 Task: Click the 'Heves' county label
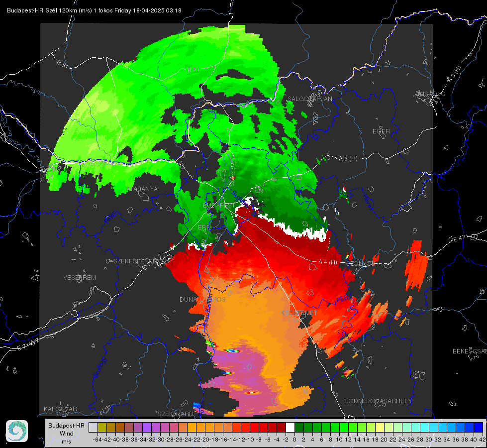coord(368,203)
